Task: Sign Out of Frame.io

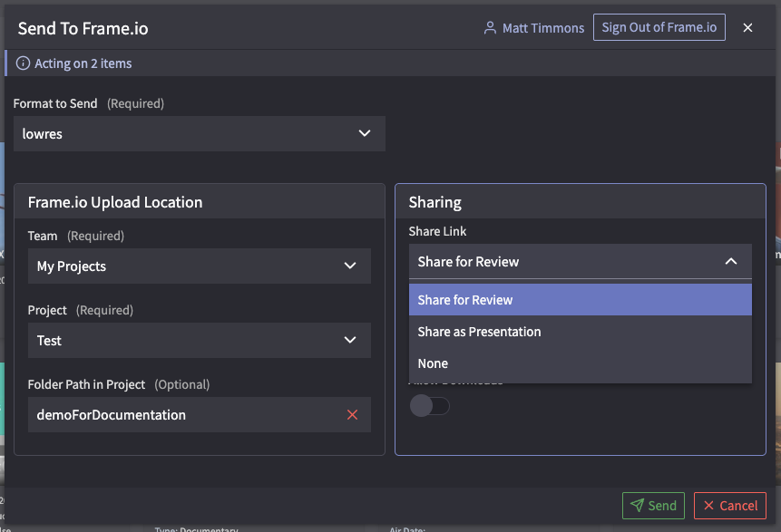Action: pos(659,27)
